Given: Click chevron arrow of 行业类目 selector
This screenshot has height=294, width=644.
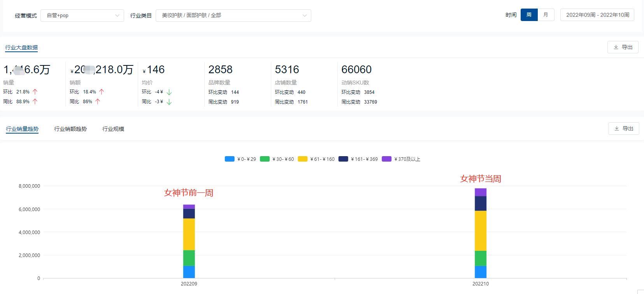Looking at the screenshot, I should pyautogui.click(x=304, y=16).
